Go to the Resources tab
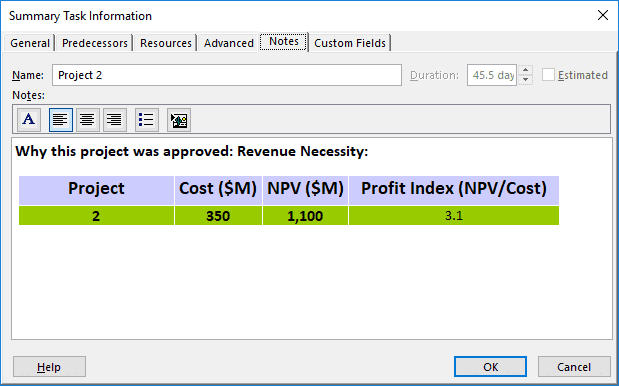This screenshot has width=619, height=386. (x=166, y=43)
